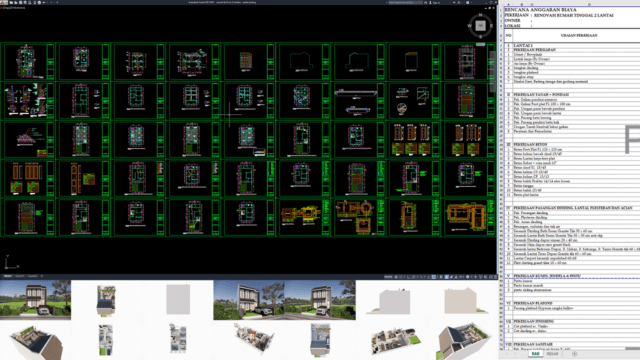Toggle grid display in AutoCAD status bar
This screenshot has width=640, height=360.
(x=396, y=277)
